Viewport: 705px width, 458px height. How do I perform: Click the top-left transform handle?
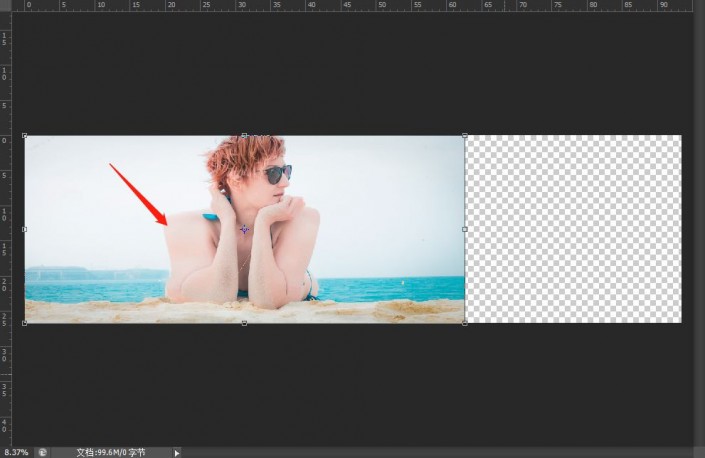(25, 135)
